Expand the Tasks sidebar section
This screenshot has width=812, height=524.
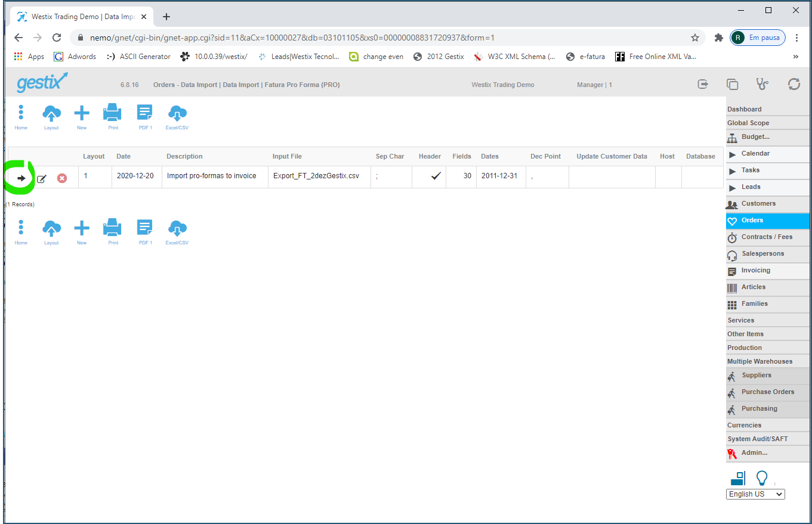[767, 170]
